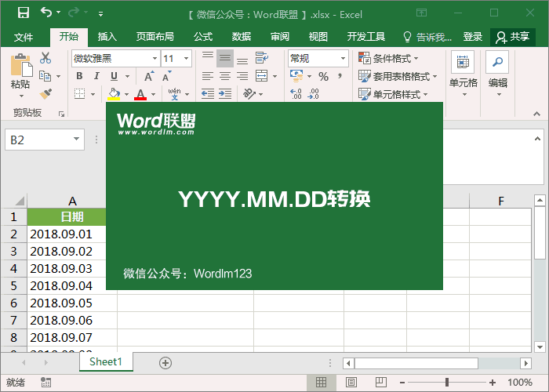Click the Merge and Center icon
549x392 pixels.
262,76
